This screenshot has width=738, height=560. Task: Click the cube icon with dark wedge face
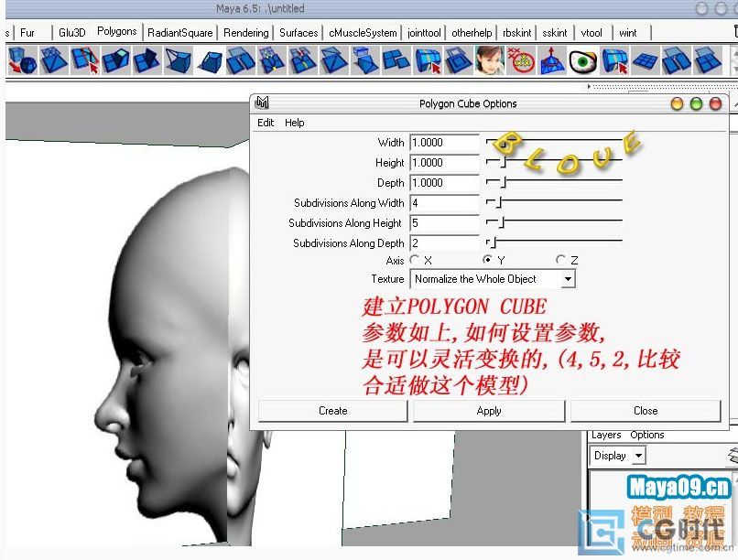coord(147,60)
